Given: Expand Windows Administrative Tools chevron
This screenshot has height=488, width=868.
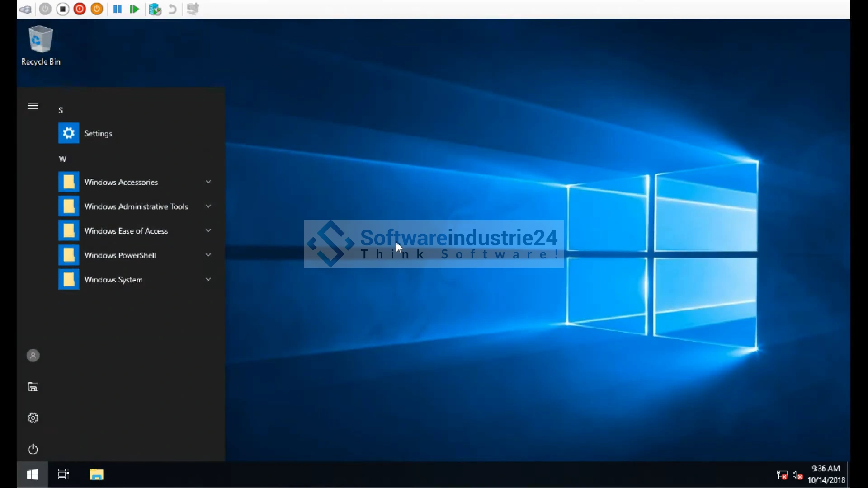Looking at the screenshot, I should coord(208,206).
